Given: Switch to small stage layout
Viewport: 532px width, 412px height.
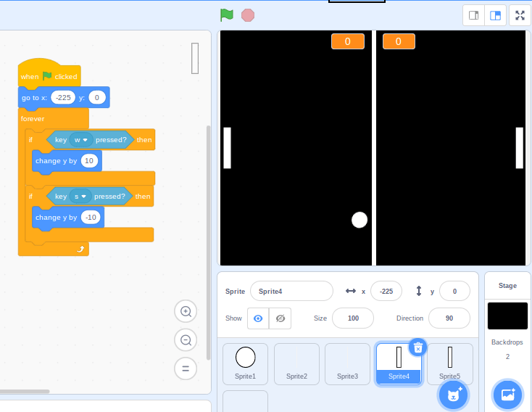Looking at the screenshot, I should tap(474, 15).
